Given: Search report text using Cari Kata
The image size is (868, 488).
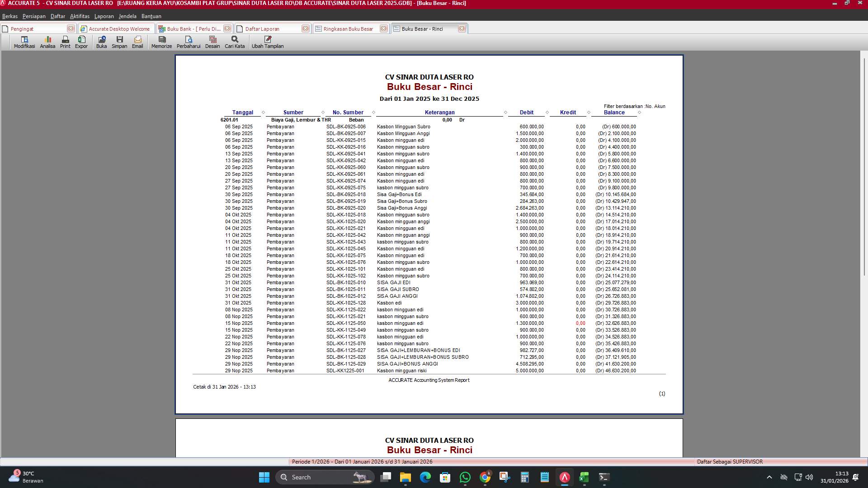Looking at the screenshot, I should (x=234, y=42).
